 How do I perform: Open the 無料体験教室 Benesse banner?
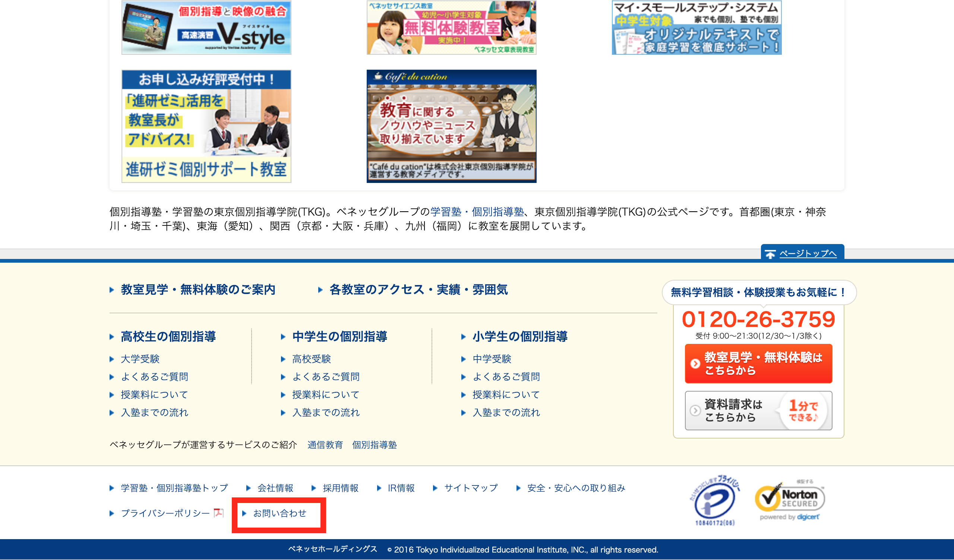point(451,27)
